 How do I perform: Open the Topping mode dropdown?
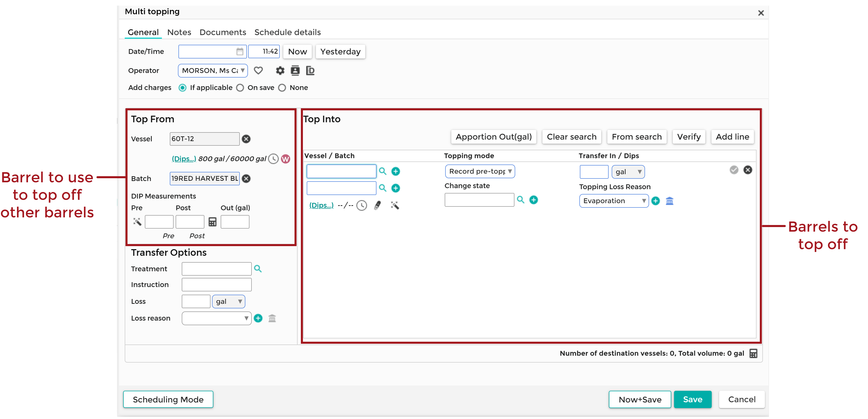click(480, 171)
